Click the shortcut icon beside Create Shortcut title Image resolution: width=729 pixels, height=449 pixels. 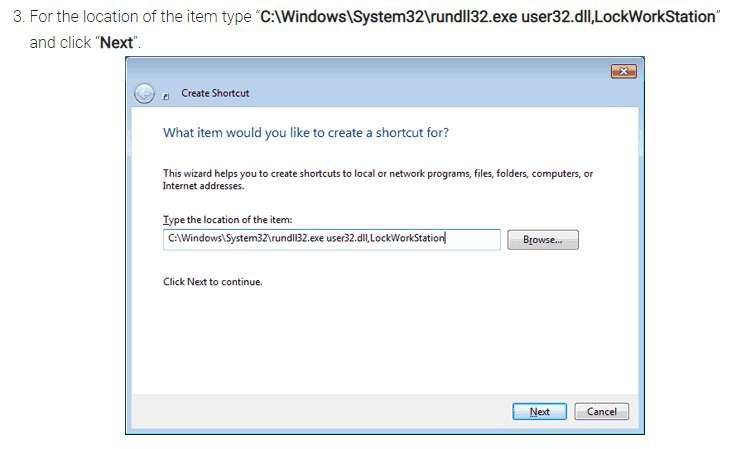pos(166,96)
